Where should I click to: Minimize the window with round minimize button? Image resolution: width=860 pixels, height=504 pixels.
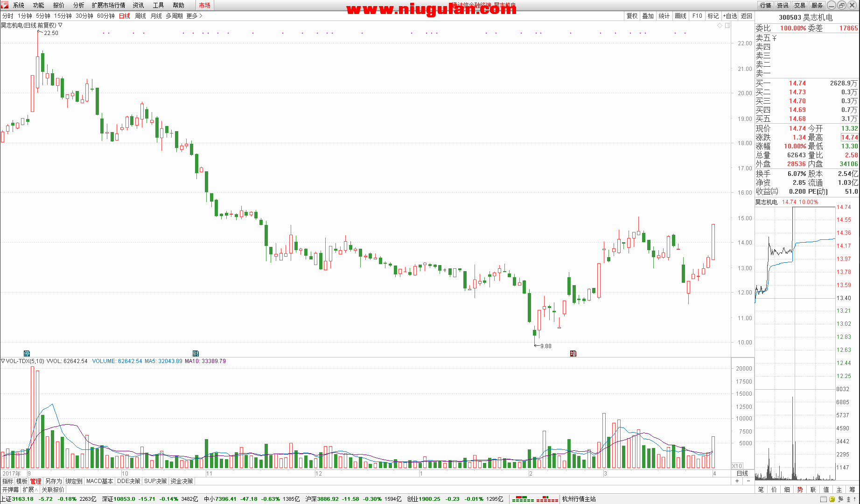(x=832, y=5)
